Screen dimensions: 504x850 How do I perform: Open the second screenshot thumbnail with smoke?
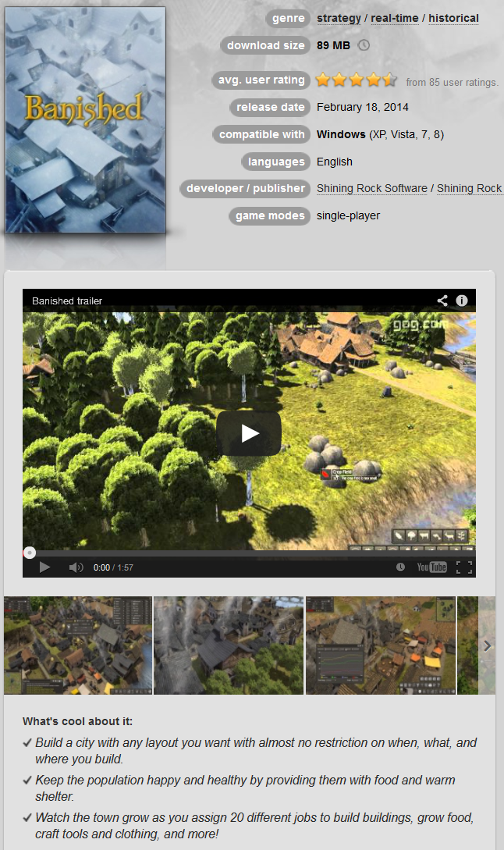(x=229, y=645)
